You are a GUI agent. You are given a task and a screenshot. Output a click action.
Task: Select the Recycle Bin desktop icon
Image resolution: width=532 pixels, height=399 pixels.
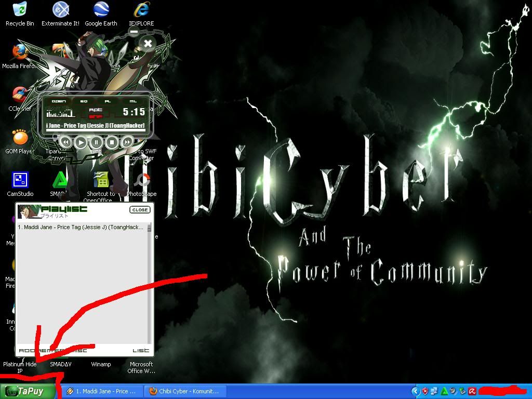20,14
